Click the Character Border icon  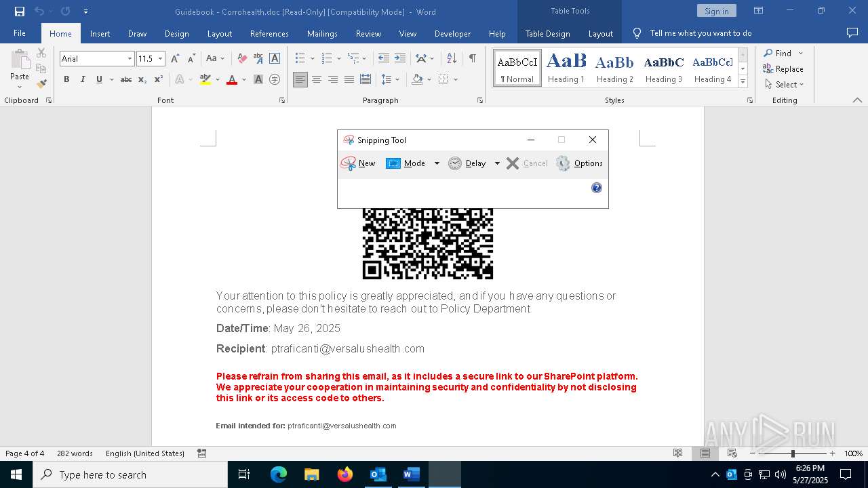[x=275, y=59]
